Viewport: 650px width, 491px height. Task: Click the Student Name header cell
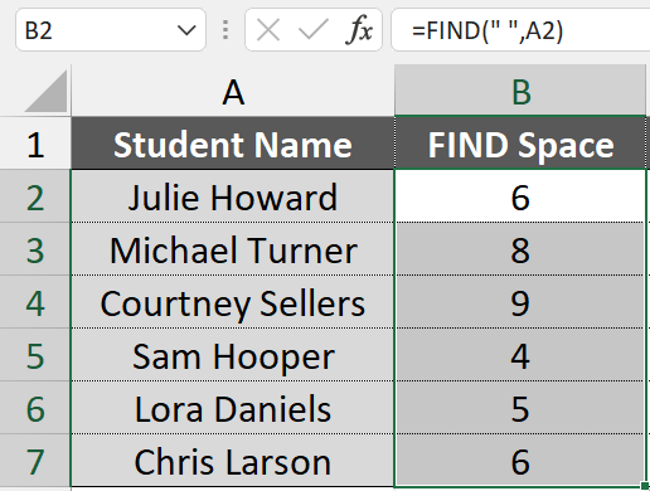coord(233,145)
